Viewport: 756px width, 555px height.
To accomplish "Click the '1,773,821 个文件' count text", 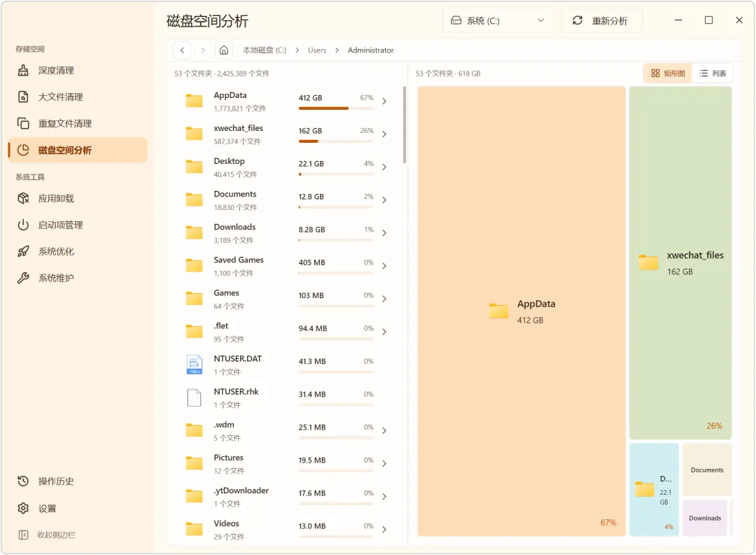I will tap(239, 108).
